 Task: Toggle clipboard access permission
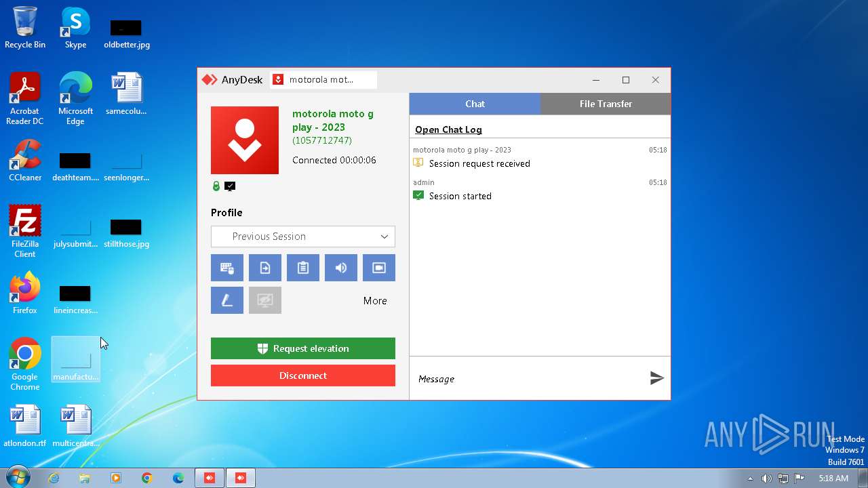tap(303, 268)
